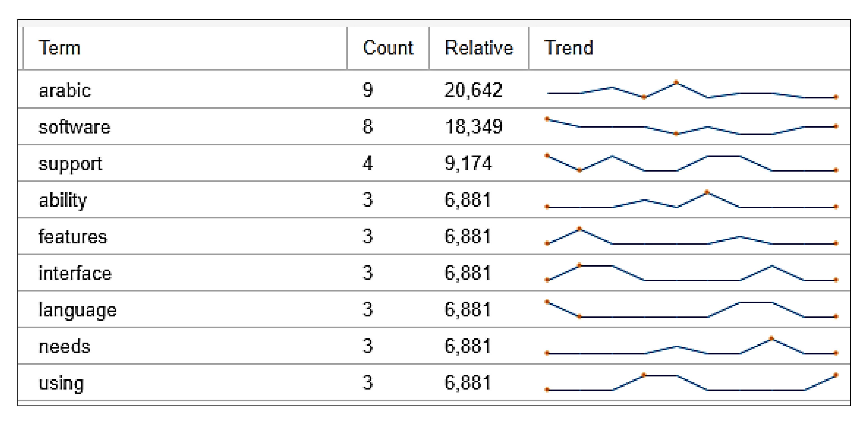Select the 'features' term
Screen dimensions: 868x424
tap(73, 237)
